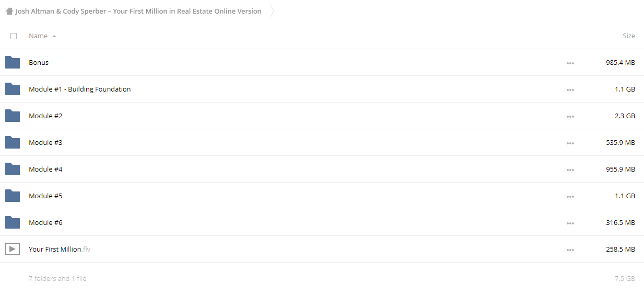Click the Module #4 folder icon
644x294 pixels.
[13, 169]
